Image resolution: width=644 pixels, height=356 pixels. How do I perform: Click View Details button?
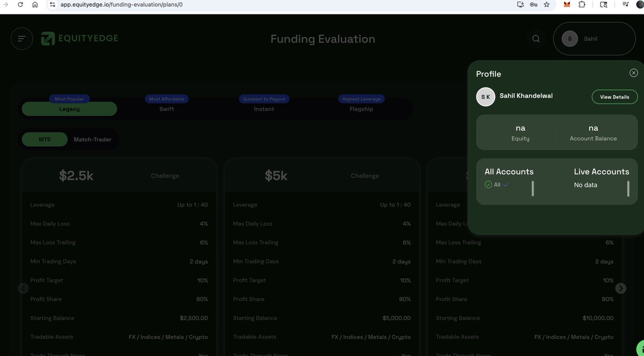point(614,97)
